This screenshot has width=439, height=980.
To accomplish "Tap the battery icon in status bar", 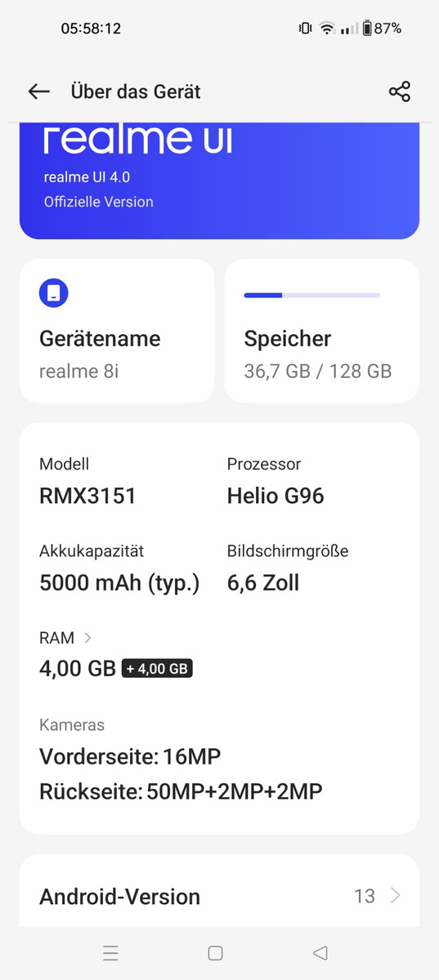I will point(367,29).
